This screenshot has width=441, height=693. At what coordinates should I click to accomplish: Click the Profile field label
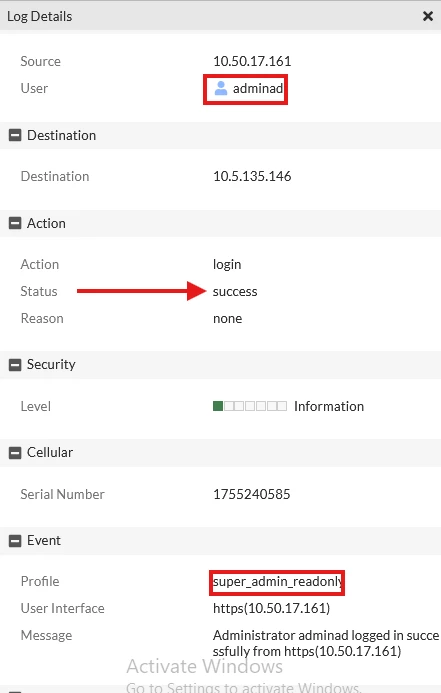point(40,581)
